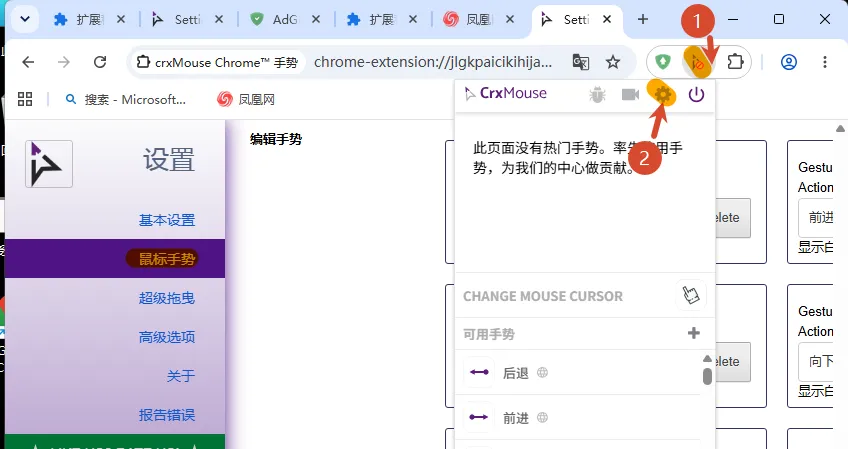Open 高级选项 in settings sidebar

tap(167, 337)
